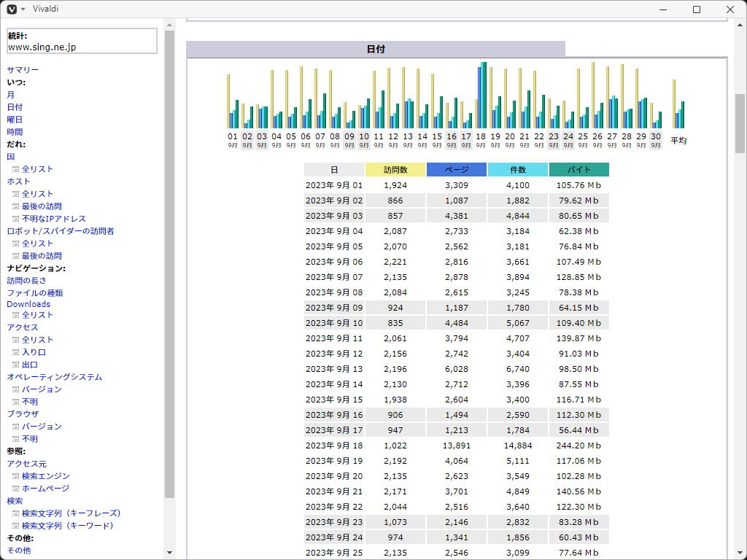Click the icon beside 不明なIPアドレス
The height and width of the screenshot is (560, 747).
click(15, 219)
